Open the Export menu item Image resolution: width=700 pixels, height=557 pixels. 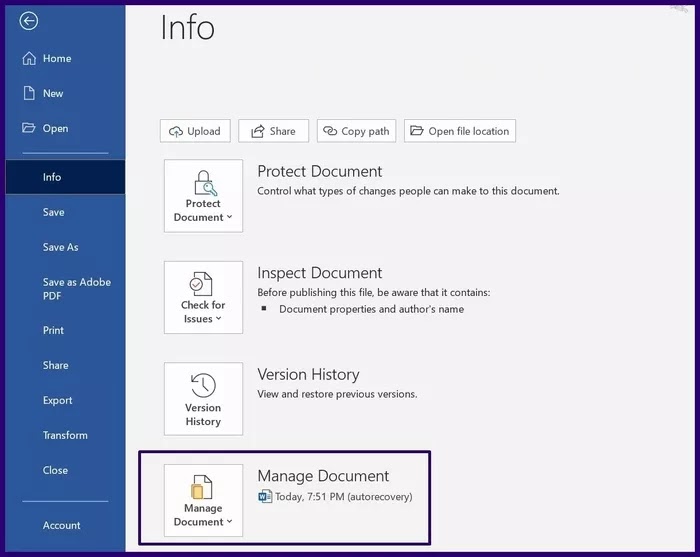pyautogui.click(x=65, y=400)
